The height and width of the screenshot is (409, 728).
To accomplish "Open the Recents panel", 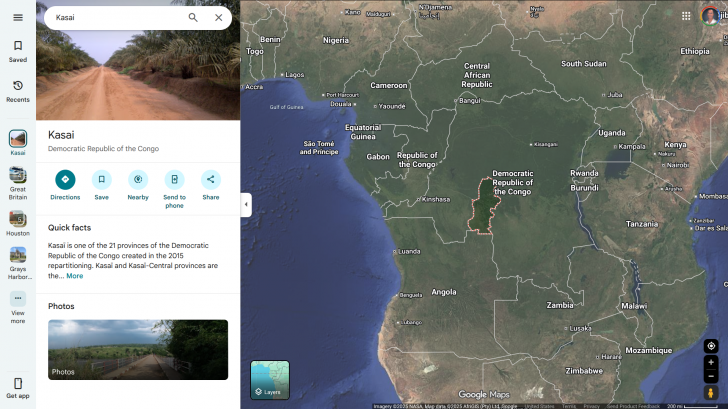I will (17, 91).
